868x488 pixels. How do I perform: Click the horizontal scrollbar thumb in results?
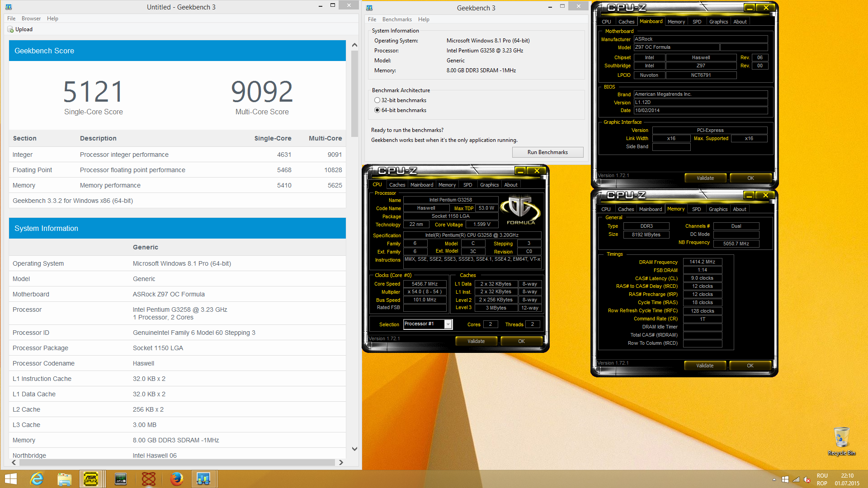tap(177, 462)
